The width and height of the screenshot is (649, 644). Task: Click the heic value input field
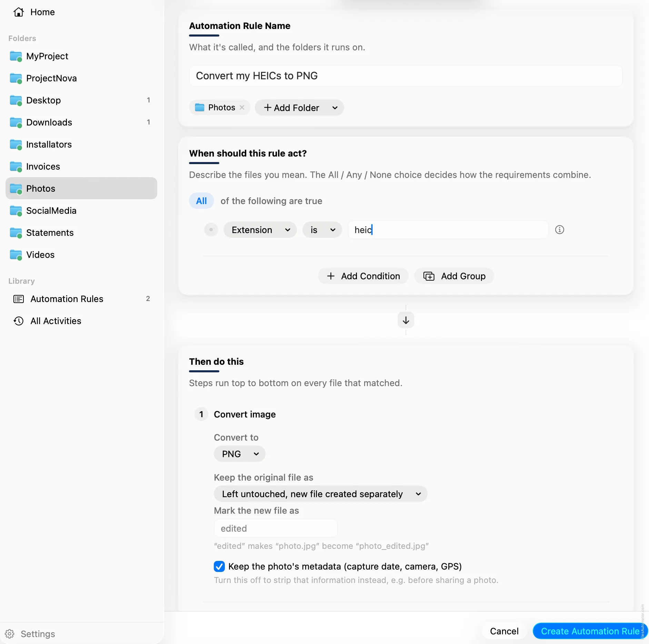click(x=448, y=230)
